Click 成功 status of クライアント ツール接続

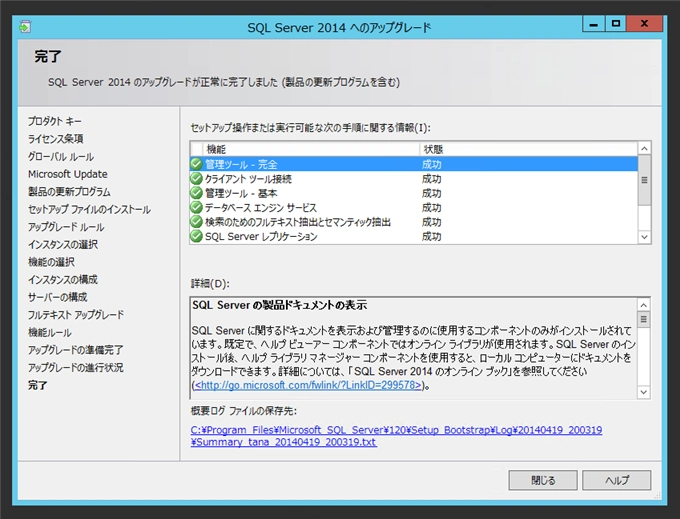point(432,179)
